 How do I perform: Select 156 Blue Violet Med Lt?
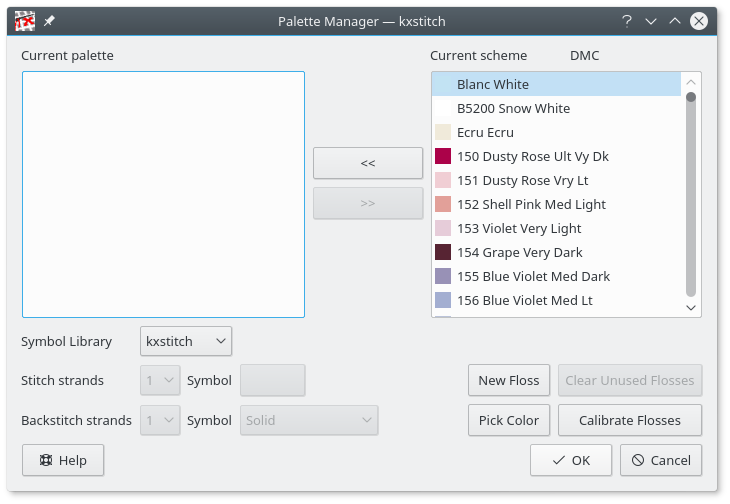pos(556,300)
